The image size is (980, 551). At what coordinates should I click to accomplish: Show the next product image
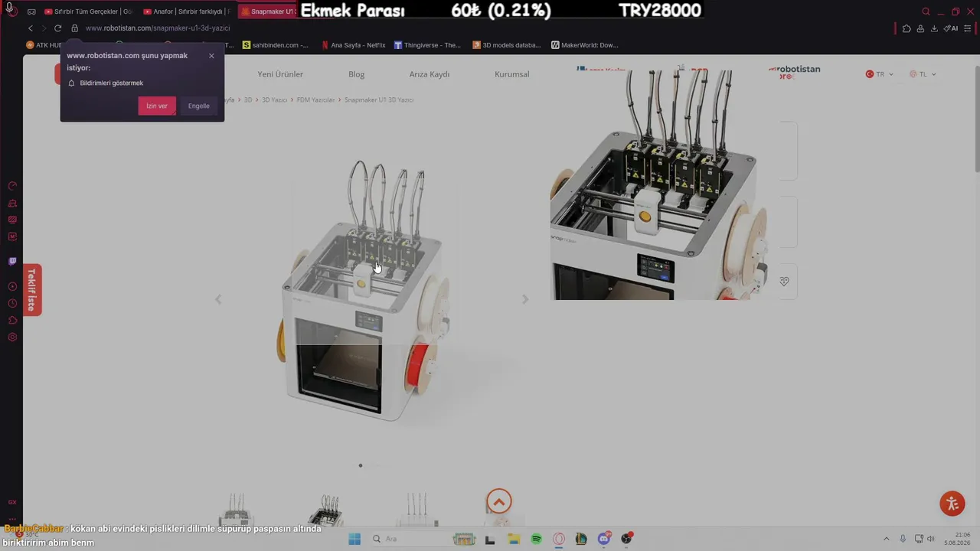(525, 299)
